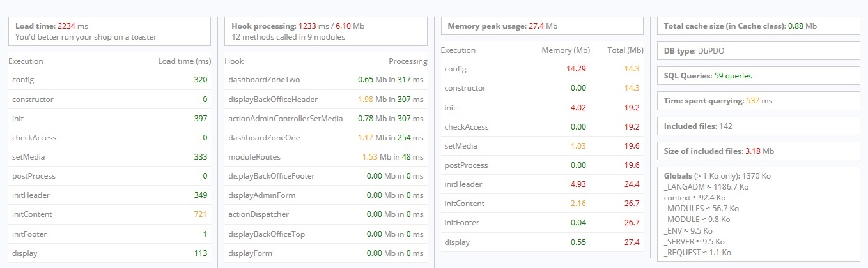
Task: Click the Load time summary box
Action: click(109, 31)
